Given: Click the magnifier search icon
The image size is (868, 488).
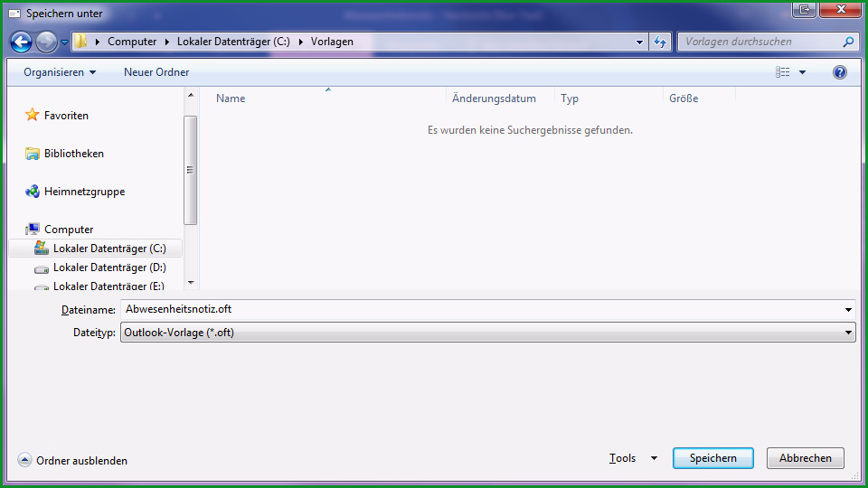Looking at the screenshot, I should tap(848, 42).
